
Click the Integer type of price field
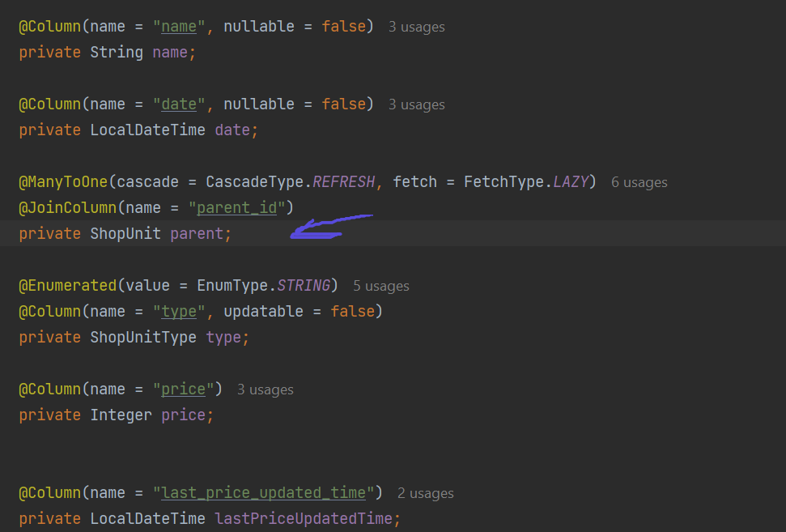121,415
